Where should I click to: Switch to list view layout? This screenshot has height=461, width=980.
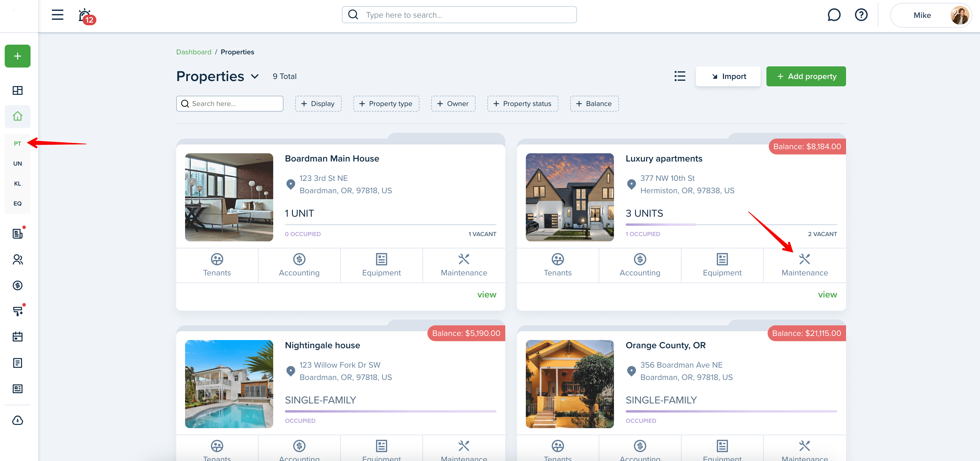(680, 76)
